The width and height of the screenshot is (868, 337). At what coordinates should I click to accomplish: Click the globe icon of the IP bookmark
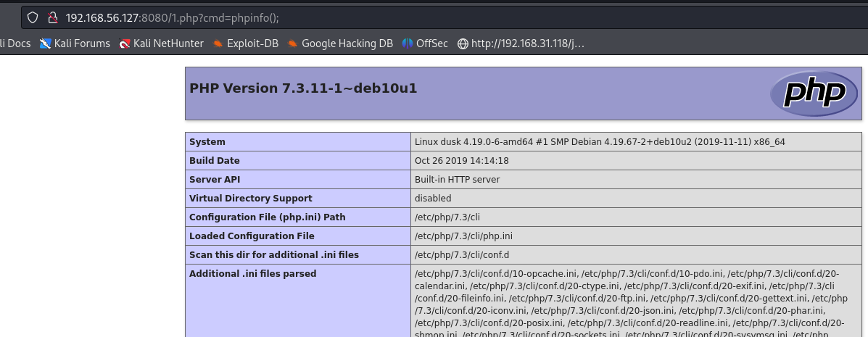pyautogui.click(x=463, y=43)
